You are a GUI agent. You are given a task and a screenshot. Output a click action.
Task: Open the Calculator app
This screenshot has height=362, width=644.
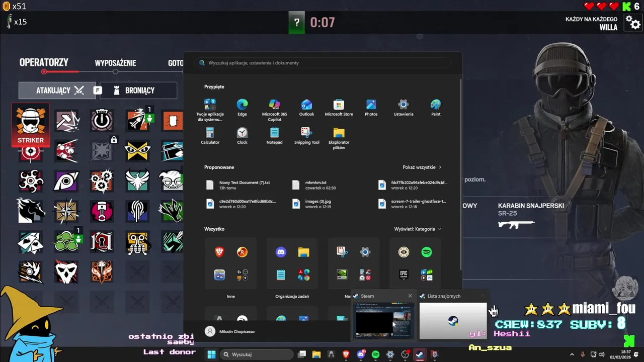pyautogui.click(x=210, y=136)
